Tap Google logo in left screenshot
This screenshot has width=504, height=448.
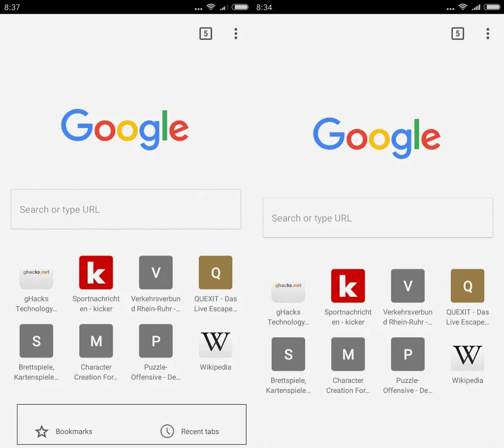click(x=125, y=129)
